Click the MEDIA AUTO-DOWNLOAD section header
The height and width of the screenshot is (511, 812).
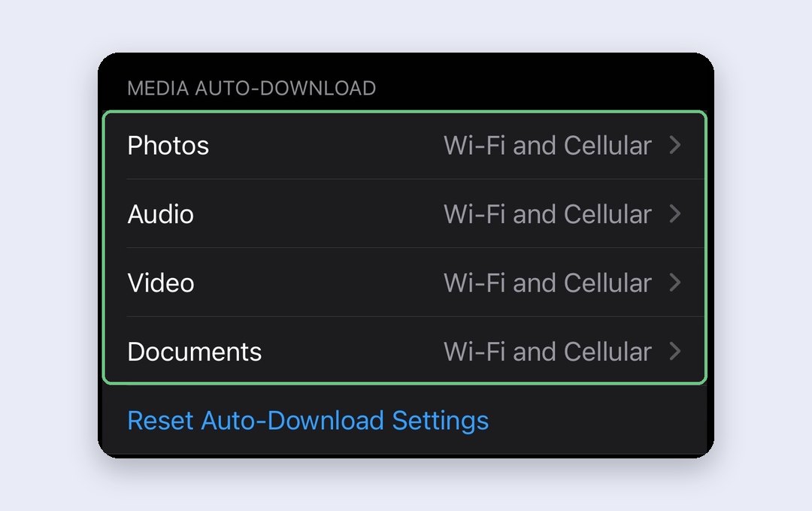tap(252, 88)
